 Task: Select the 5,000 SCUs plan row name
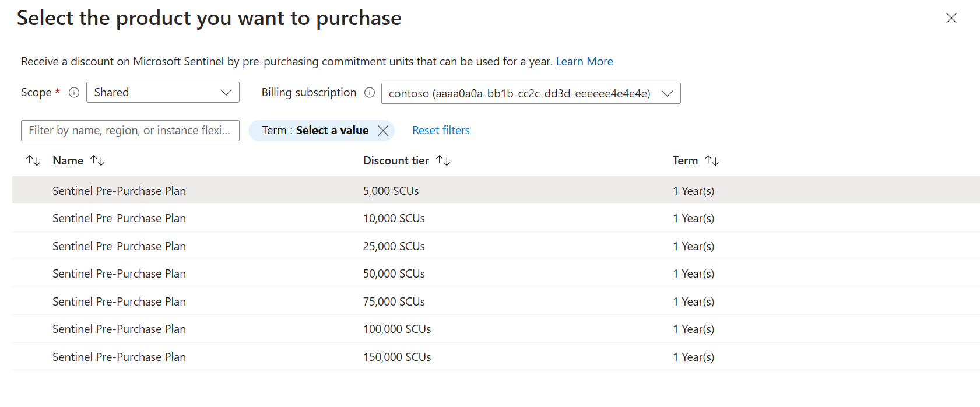click(x=119, y=191)
